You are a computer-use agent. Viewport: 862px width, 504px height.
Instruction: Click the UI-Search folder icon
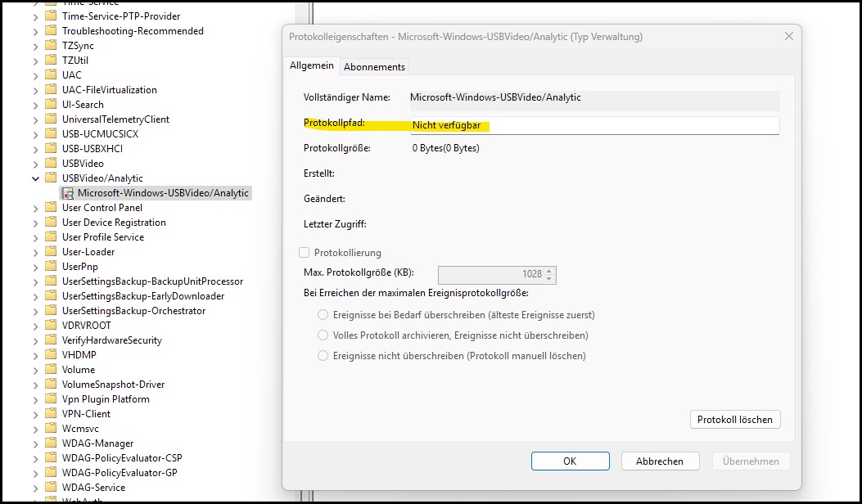[x=51, y=104]
